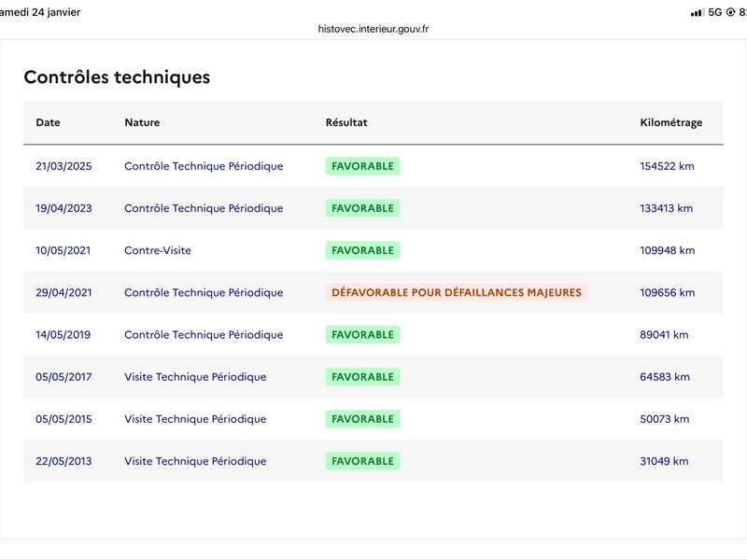Click the 21/03/2025 date entry
Image resolution: width=747 pixels, height=560 pixels.
[63, 166]
